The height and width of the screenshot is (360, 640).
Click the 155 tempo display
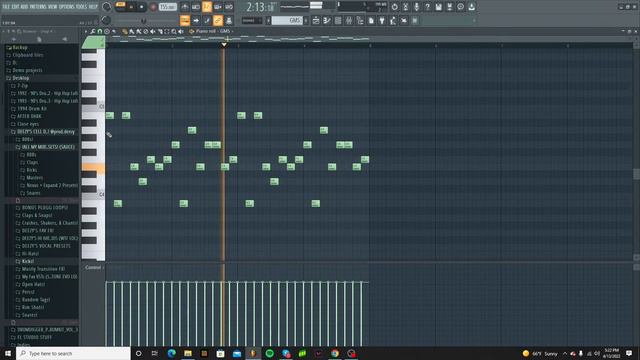[168, 7]
